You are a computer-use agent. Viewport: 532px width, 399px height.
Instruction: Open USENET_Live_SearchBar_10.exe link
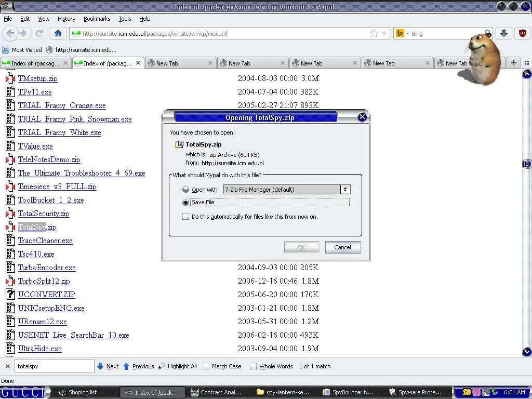pos(74,335)
